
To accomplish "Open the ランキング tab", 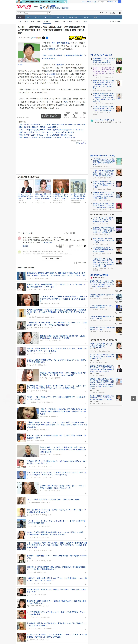I will [x=86, y=17].
